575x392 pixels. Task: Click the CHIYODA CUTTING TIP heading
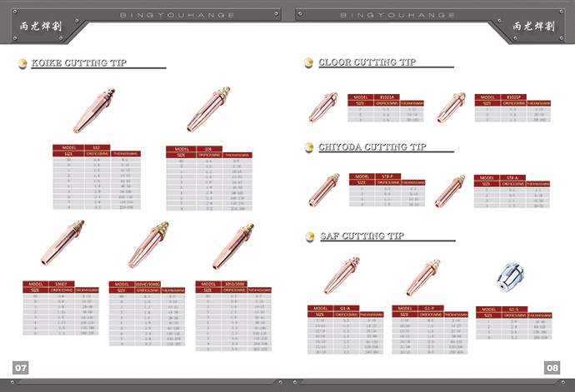(372, 147)
